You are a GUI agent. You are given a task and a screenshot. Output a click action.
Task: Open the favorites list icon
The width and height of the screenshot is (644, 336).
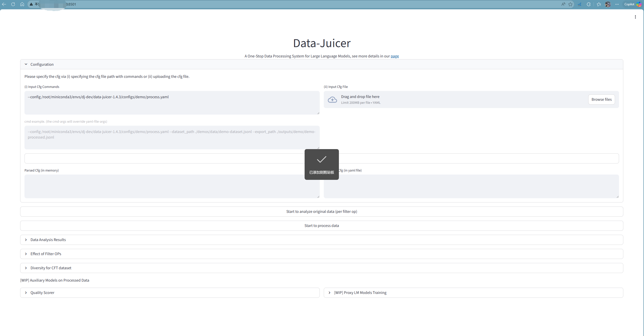coord(599,4)
